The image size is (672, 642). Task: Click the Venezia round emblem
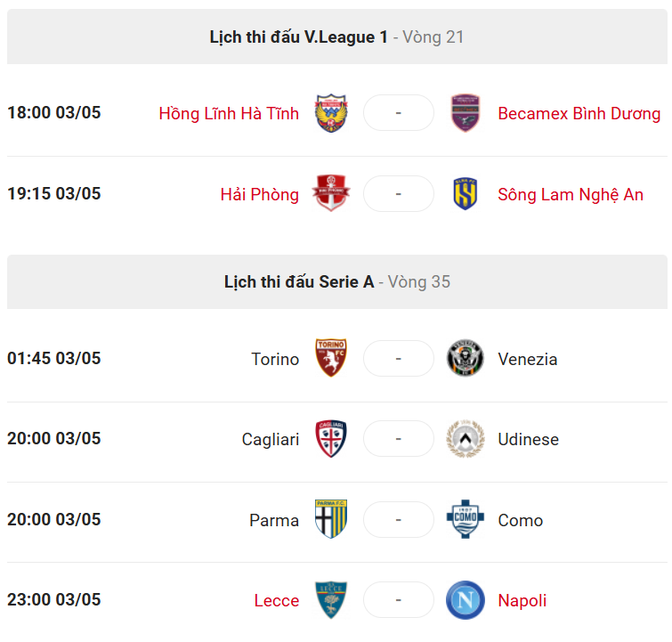(x=466, y=358)
